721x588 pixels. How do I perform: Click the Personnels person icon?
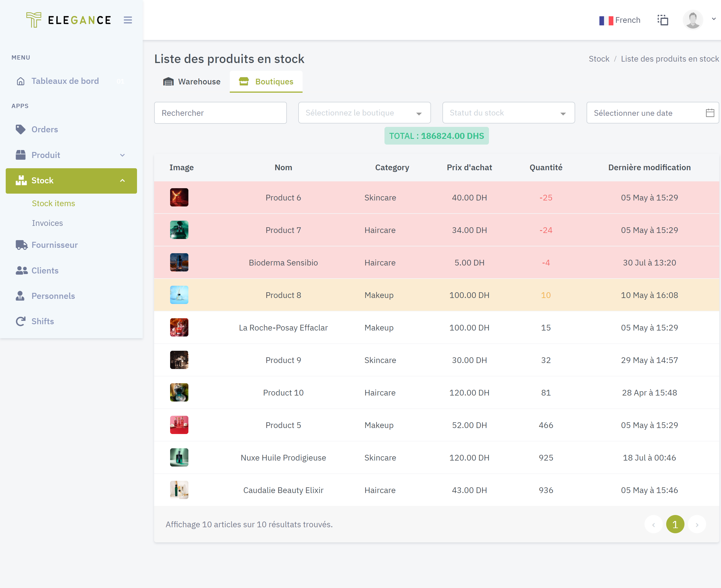click(21, 296)
